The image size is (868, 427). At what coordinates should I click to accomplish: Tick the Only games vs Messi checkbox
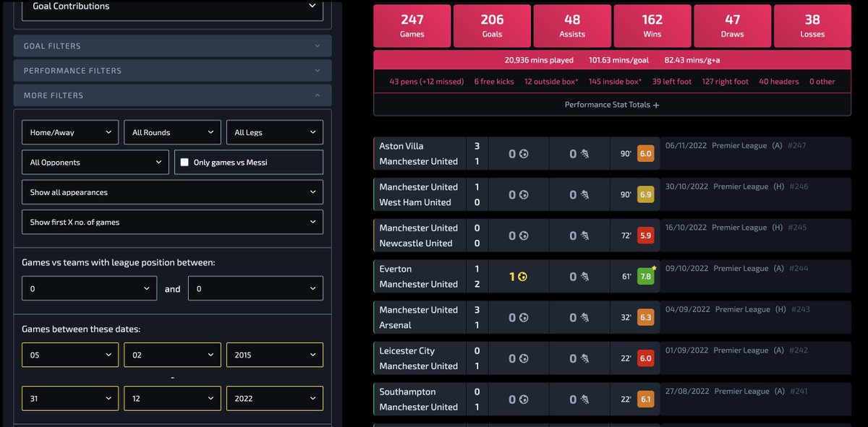[x=185, y=163]
